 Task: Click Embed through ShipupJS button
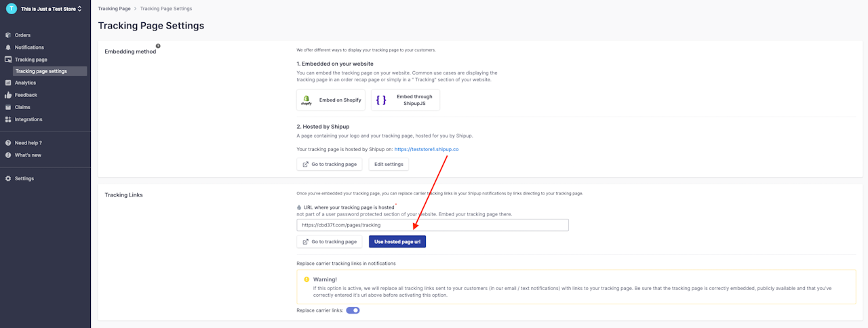click(x=406, y=100)
